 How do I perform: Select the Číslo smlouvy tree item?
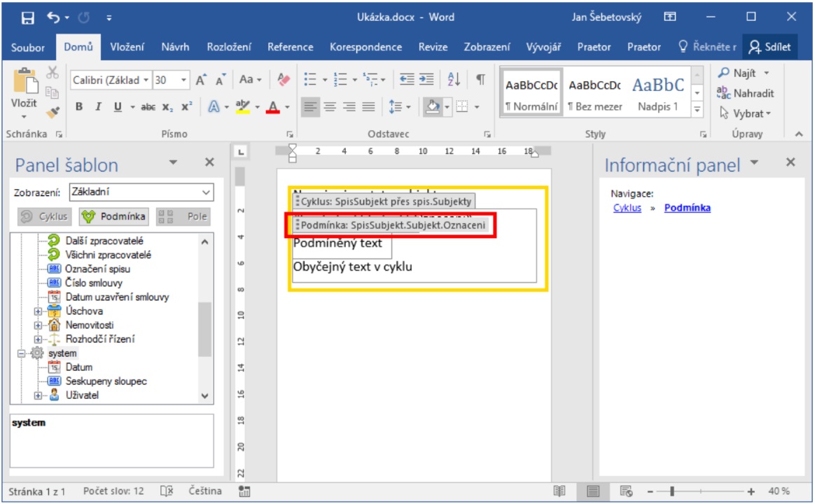point(93,283)
